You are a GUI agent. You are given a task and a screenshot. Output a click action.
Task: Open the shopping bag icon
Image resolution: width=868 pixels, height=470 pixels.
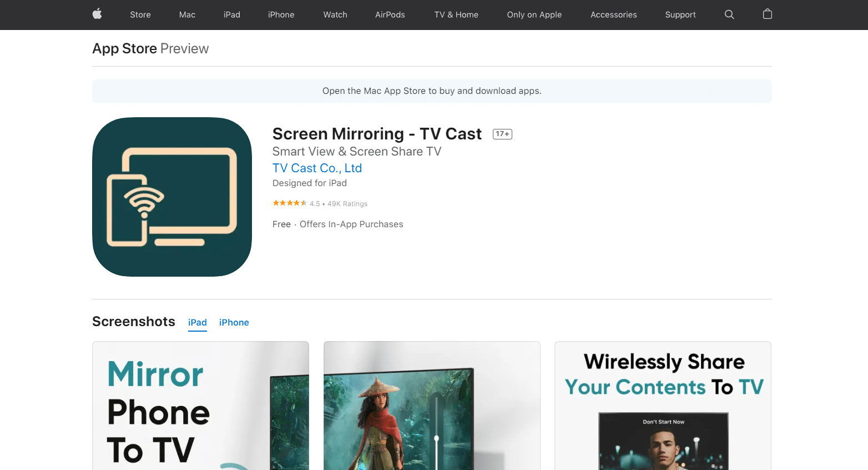768,14
